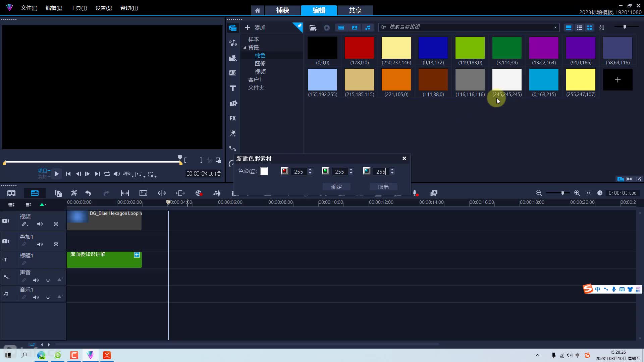Set mark-out point bracket
Viewport: 644px width, 362px height.
tap(201, 160)
